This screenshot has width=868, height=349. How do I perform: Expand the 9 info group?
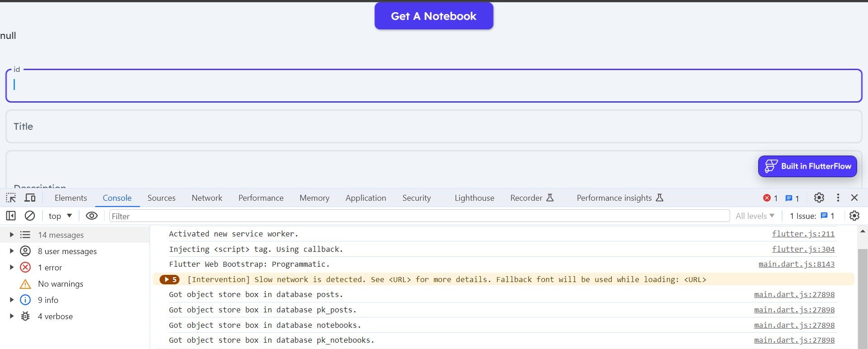point(12,300)
